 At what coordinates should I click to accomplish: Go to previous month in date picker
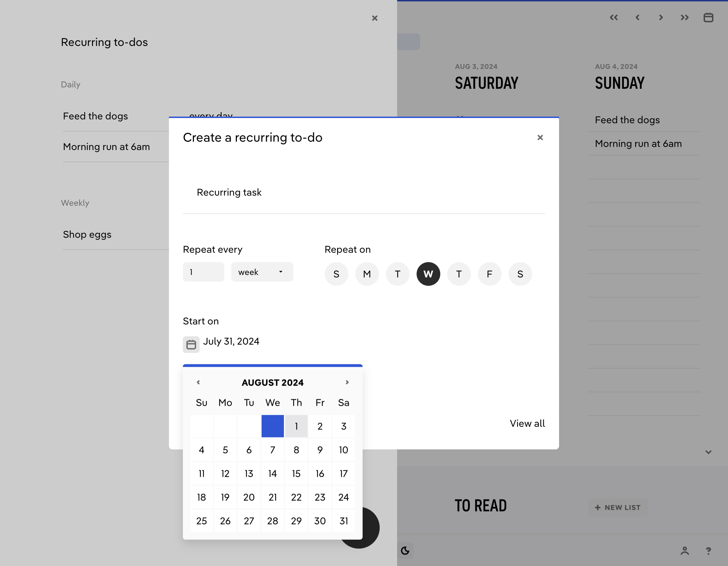pos(198,382)
